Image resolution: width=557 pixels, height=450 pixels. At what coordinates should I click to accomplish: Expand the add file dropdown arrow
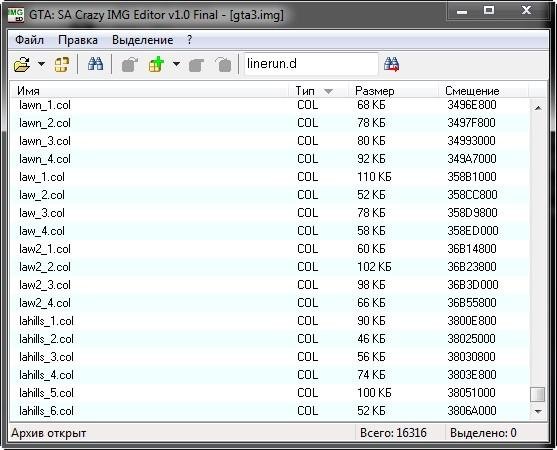point(176,64)
